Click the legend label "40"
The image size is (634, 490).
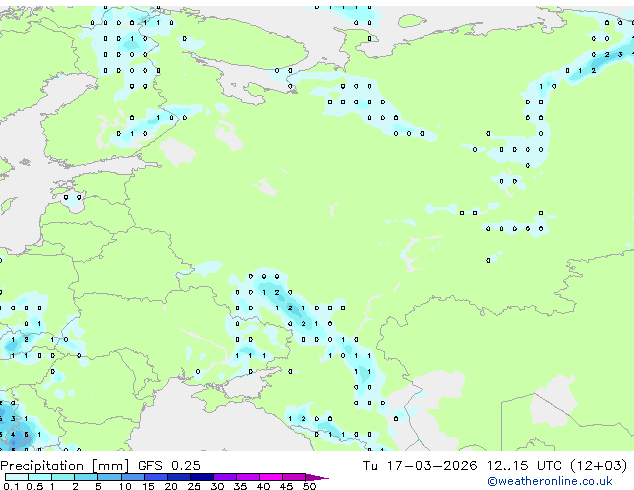pyautogui.click(x=264, y=486)
